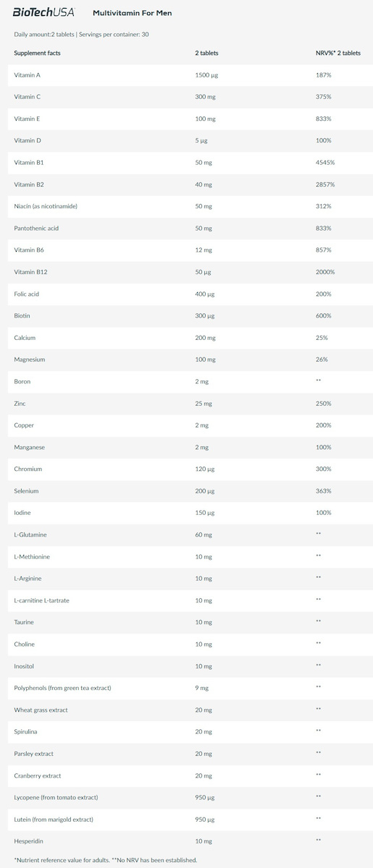Click the Vitamin A row label
Image resolution: width=373 pixels, height=868 pixels.
[28, 75]
